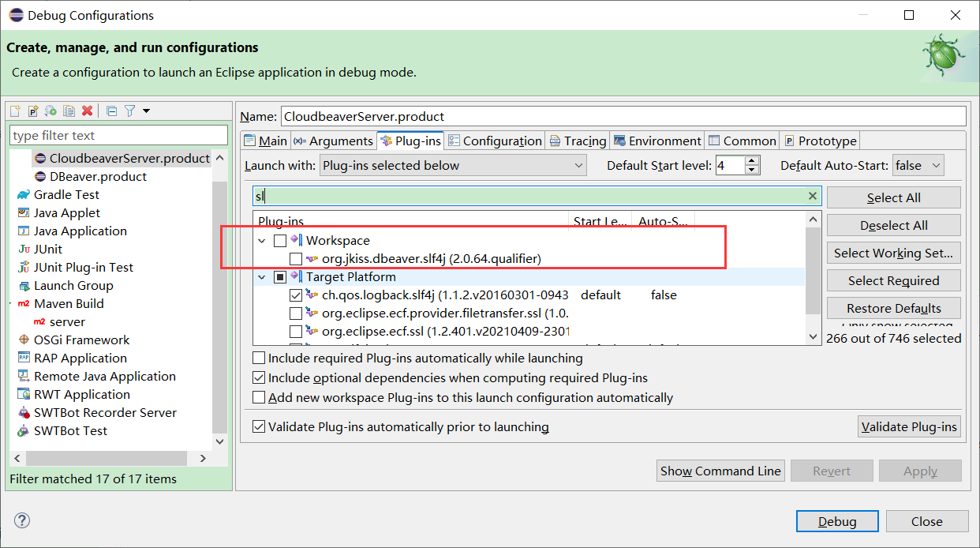Click the Maven Build m2 icon
Viewport: 980px width, 548px height.
[24, 303]
